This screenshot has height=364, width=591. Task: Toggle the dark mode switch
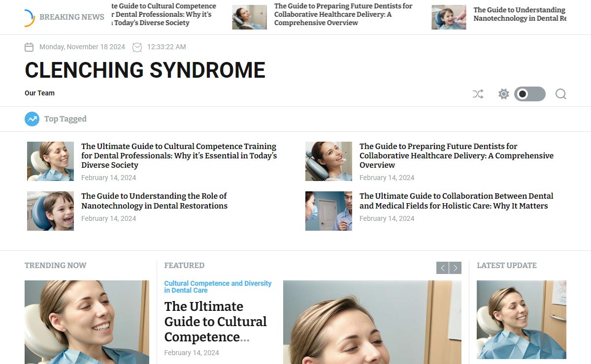coord(530,94)
